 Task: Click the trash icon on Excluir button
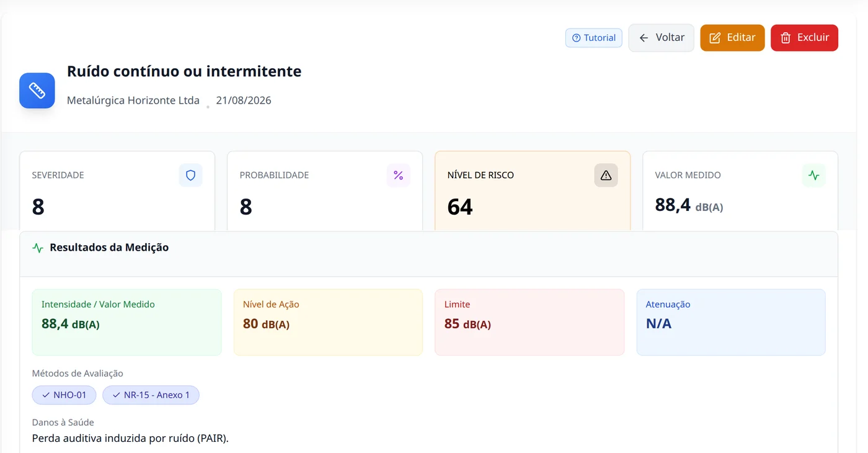(x=786, y=38)
